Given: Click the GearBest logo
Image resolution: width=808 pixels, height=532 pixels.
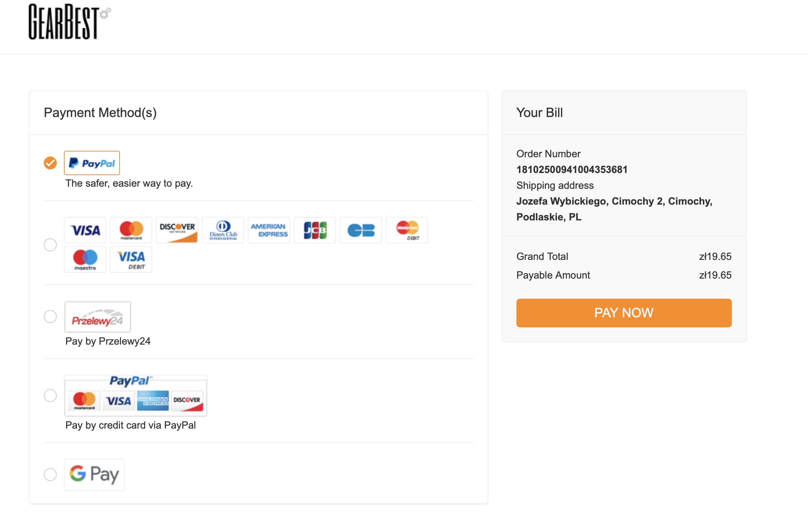Looking at the screenshot, I should (70, 22).
